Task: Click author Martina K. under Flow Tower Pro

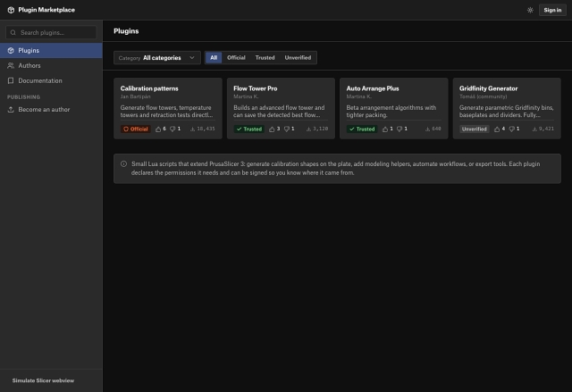Action: [x=246, y=96]
